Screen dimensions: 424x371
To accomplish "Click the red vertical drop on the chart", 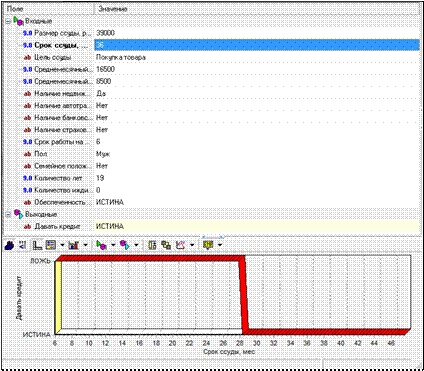I will tap(244, 295).
